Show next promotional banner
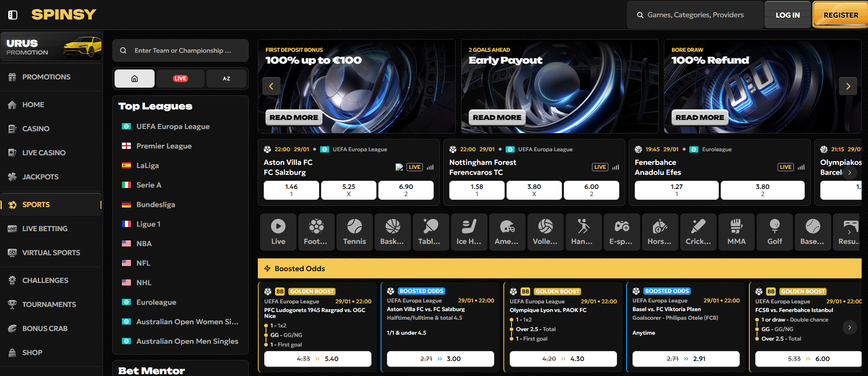This screenshot has width=868, height=376. click(848, 86)
